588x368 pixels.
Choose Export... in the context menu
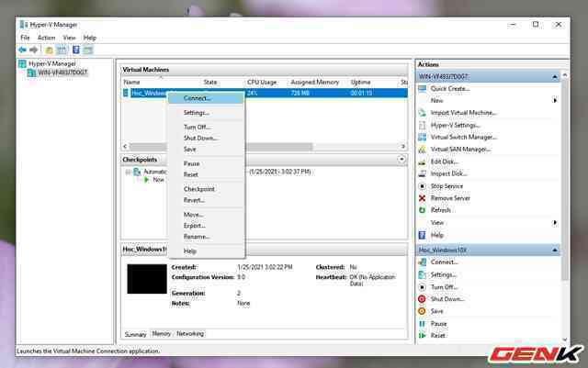(206, 226)
